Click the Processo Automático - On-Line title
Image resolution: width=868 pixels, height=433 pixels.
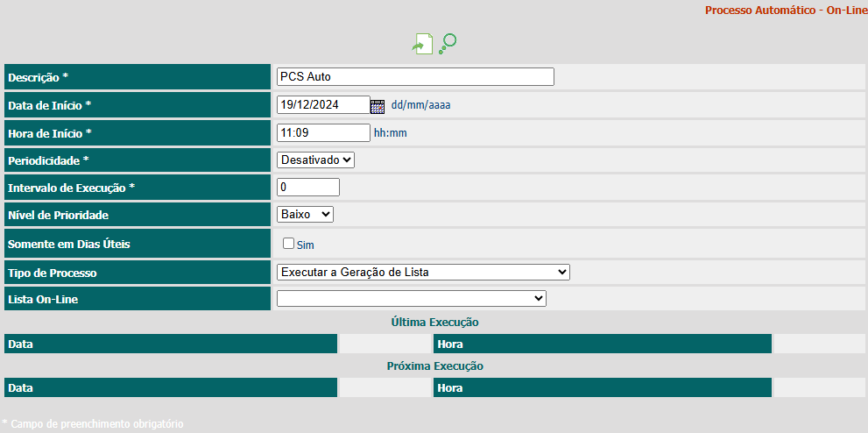786,11
